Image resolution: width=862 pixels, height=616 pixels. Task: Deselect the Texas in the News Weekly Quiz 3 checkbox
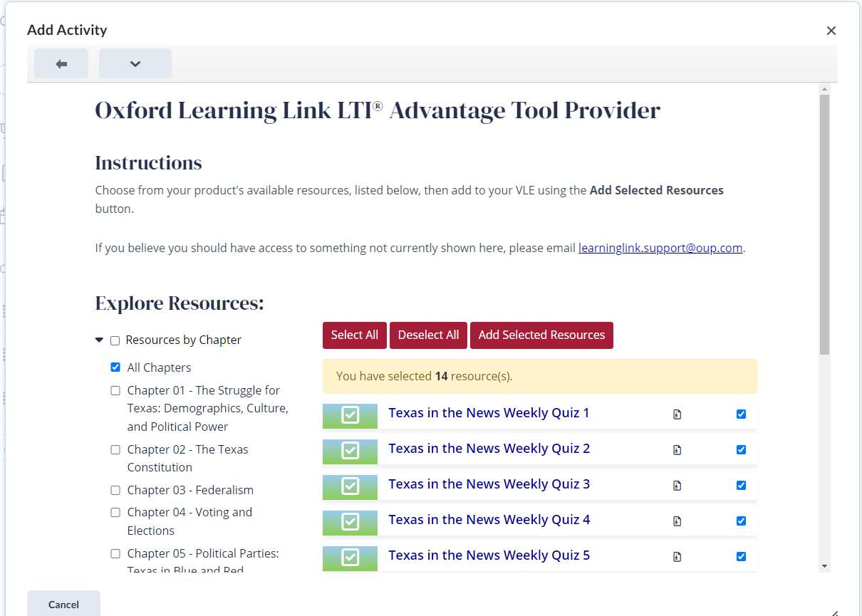(x=741, y=485)
